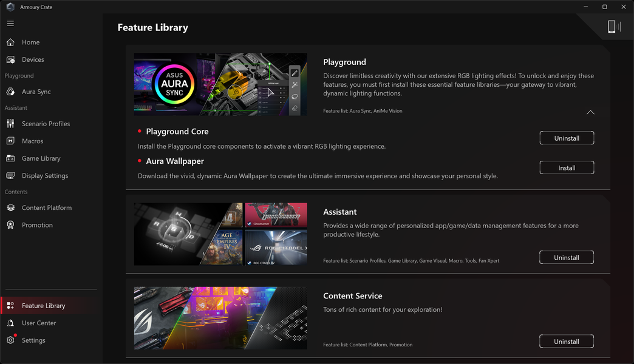Click the Content Platform layers icon
This screenshot has height=364, width=634.
(x=10, y=207)
